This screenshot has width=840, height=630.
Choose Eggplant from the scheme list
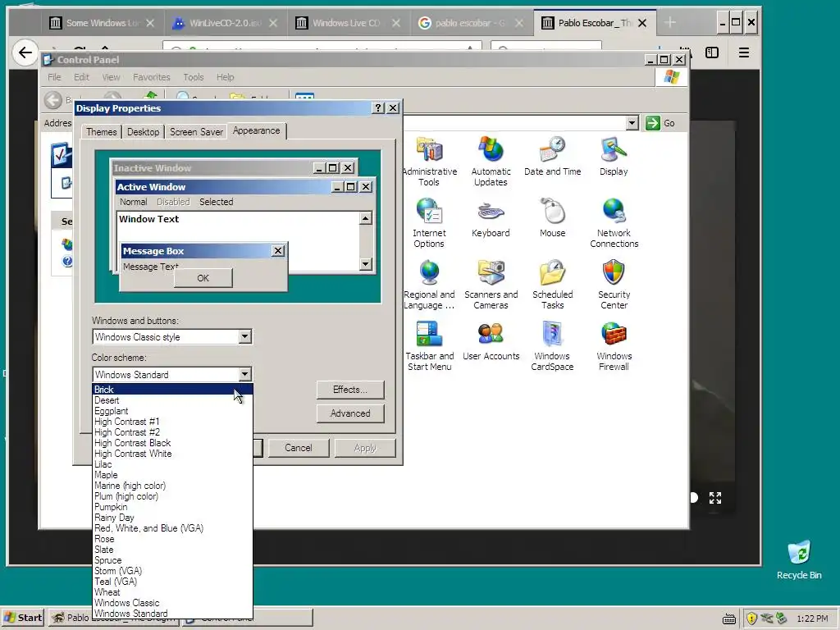[x=172, y=411]
